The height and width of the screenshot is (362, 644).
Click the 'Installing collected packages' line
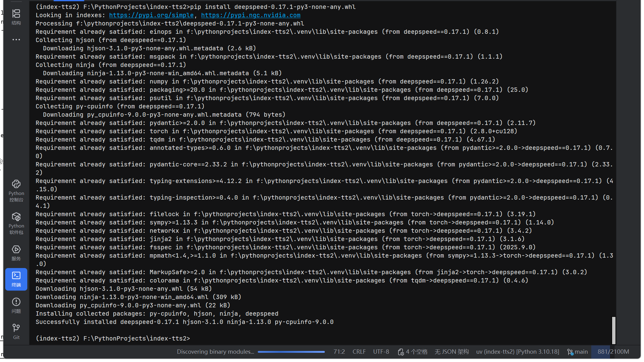[157, 313]
